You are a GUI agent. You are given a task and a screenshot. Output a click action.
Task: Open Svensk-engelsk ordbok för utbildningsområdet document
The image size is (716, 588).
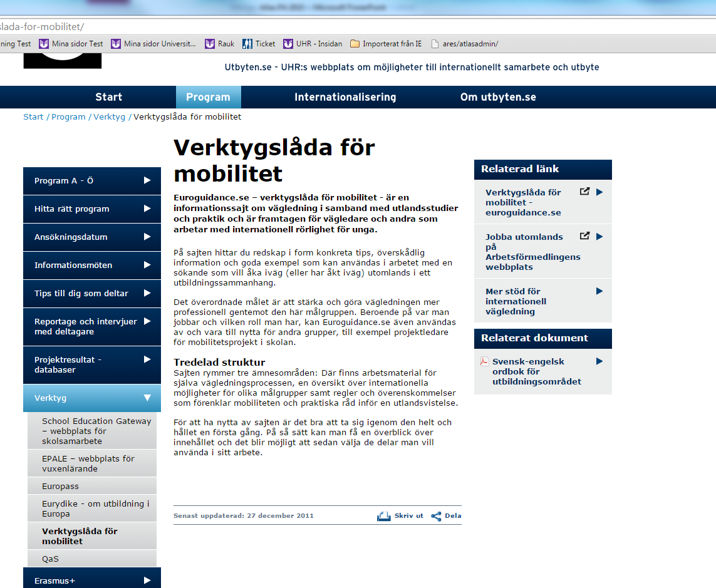pyautogui.click(x=537, y=371)
